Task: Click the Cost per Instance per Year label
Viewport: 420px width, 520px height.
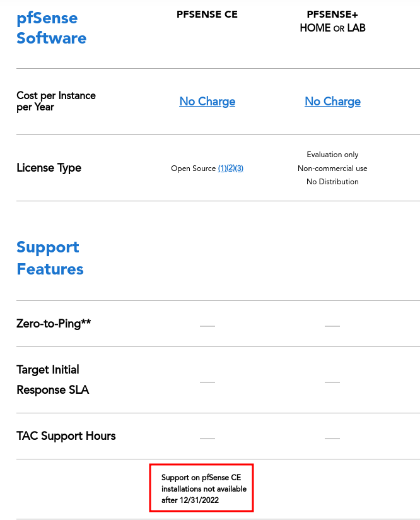Action: [56, 102]
